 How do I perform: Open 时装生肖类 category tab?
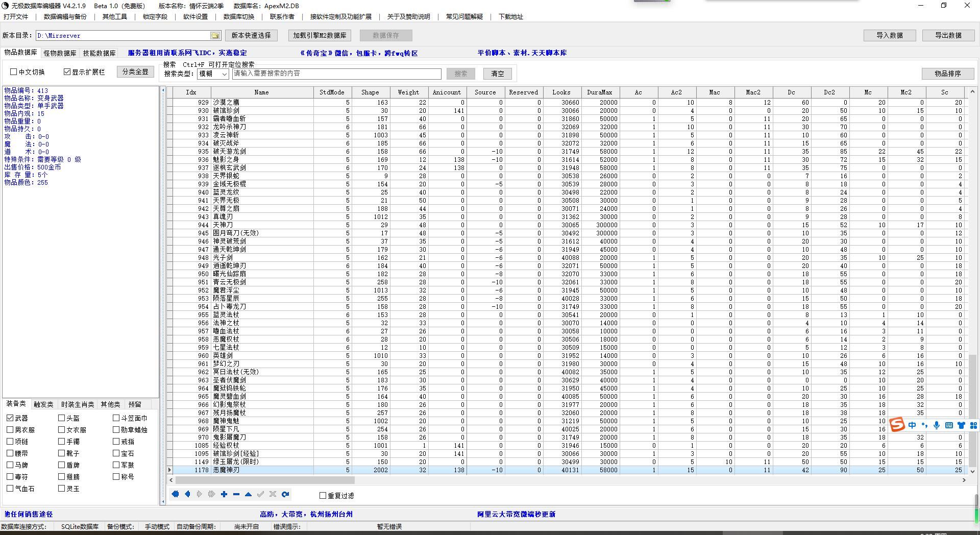78,404
